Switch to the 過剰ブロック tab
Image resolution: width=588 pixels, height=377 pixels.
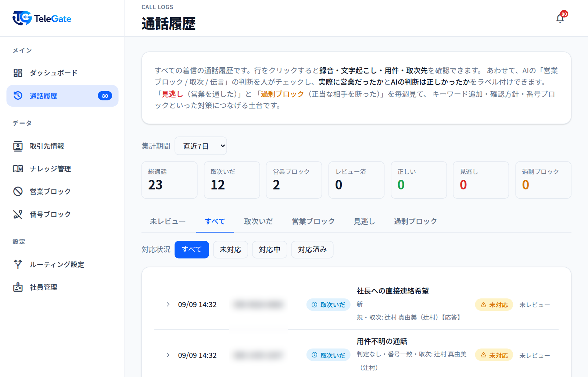click(415, 221)
